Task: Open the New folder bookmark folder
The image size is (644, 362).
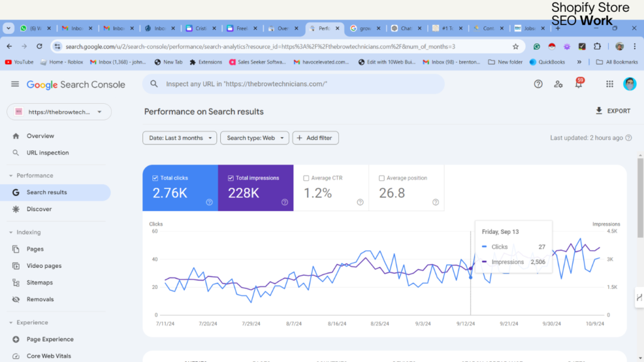Action: tap(505, 62)
